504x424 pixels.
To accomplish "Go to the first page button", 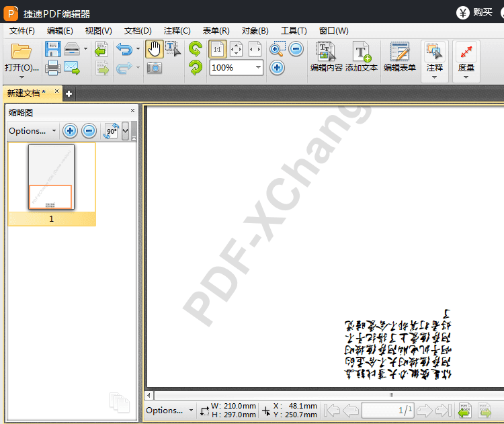I will click(332, 411).
